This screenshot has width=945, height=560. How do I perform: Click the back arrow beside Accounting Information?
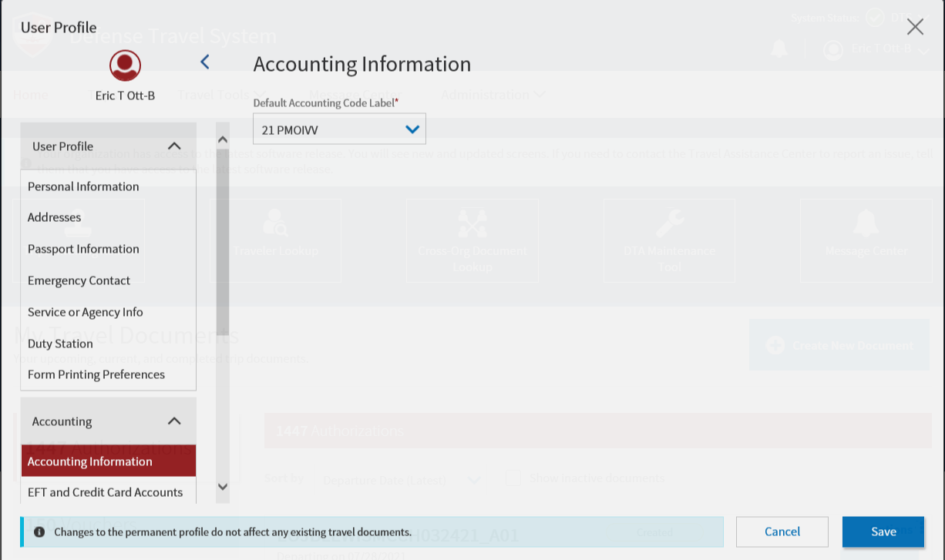(x=205, y=62)
